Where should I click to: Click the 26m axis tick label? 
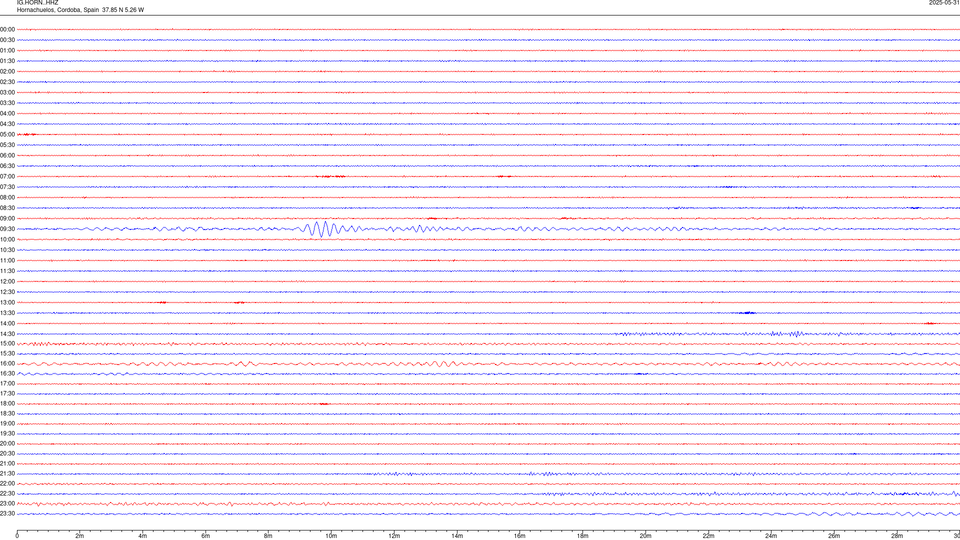(834, 536)
